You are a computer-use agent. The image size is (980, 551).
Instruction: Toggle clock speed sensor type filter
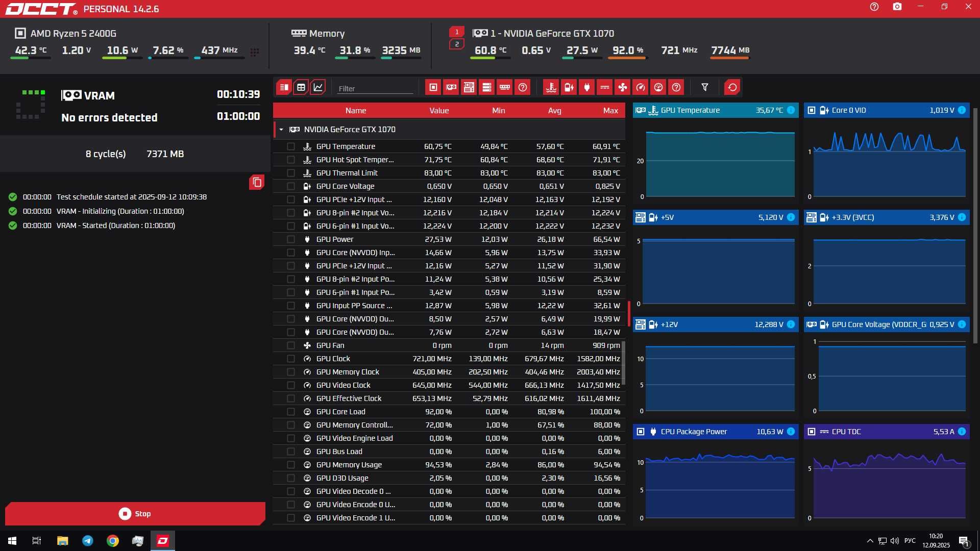point(641,87)
